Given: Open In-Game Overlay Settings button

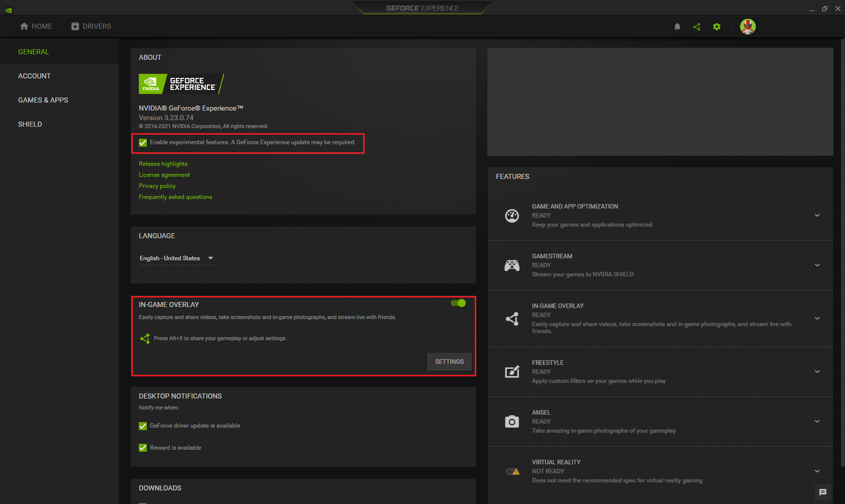Looking at the screenshot, I should (x=450, y=362).
